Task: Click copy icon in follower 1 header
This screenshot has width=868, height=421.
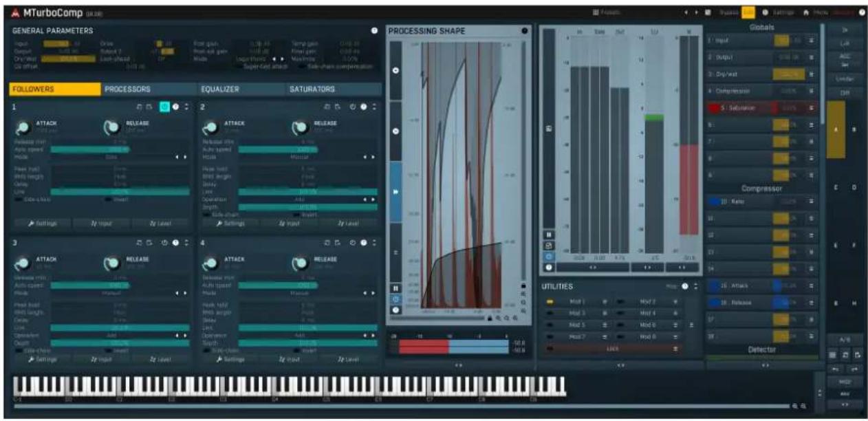Action: point(140,107)
